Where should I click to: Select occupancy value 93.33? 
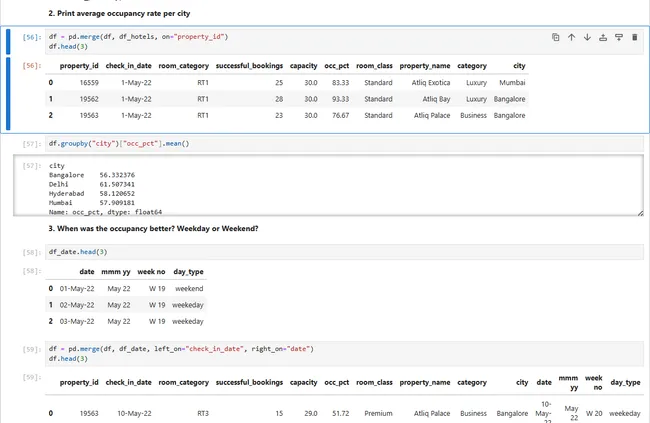tap(340, 99)
